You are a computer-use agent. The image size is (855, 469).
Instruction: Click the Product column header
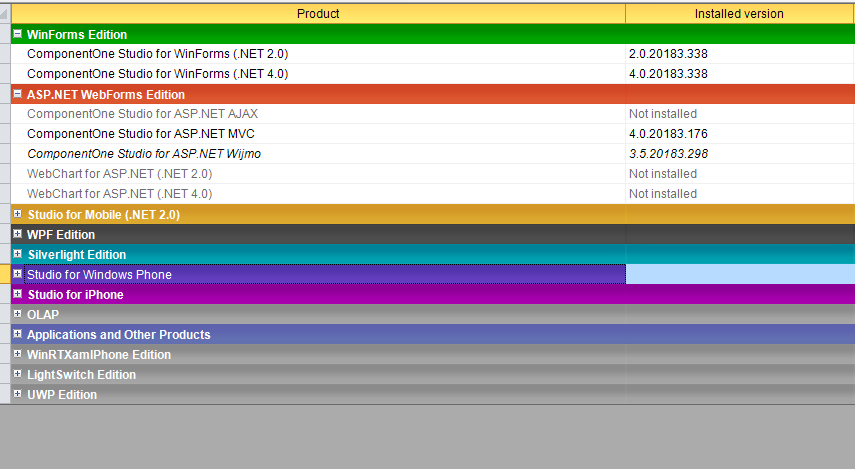[x=318, y=14]
